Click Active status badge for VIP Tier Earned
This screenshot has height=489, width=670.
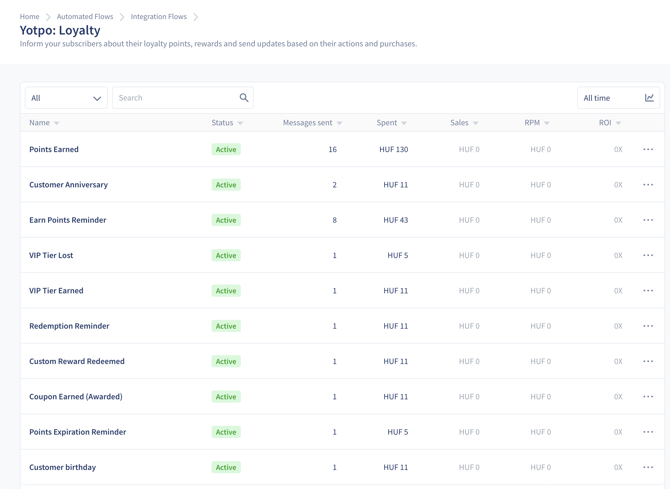226,291
